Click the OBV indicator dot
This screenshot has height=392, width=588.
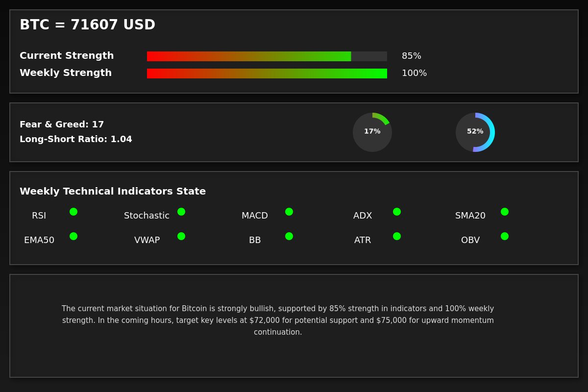point(505,236)
